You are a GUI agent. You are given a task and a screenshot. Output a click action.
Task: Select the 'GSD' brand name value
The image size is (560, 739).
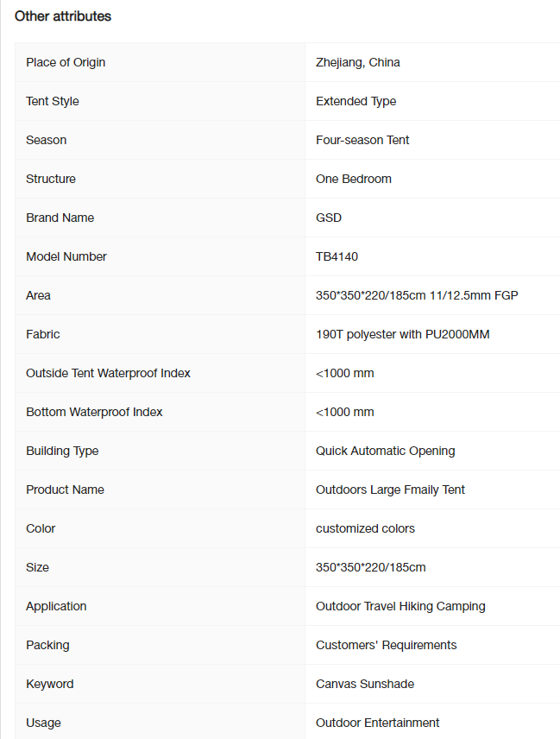(328, 218)
